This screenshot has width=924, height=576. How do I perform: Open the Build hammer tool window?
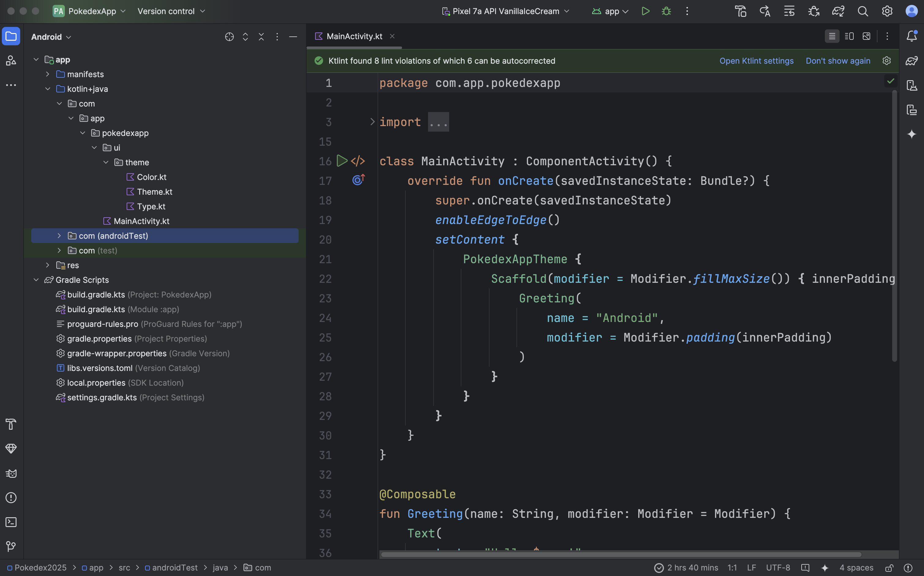(x=11, y=424)
